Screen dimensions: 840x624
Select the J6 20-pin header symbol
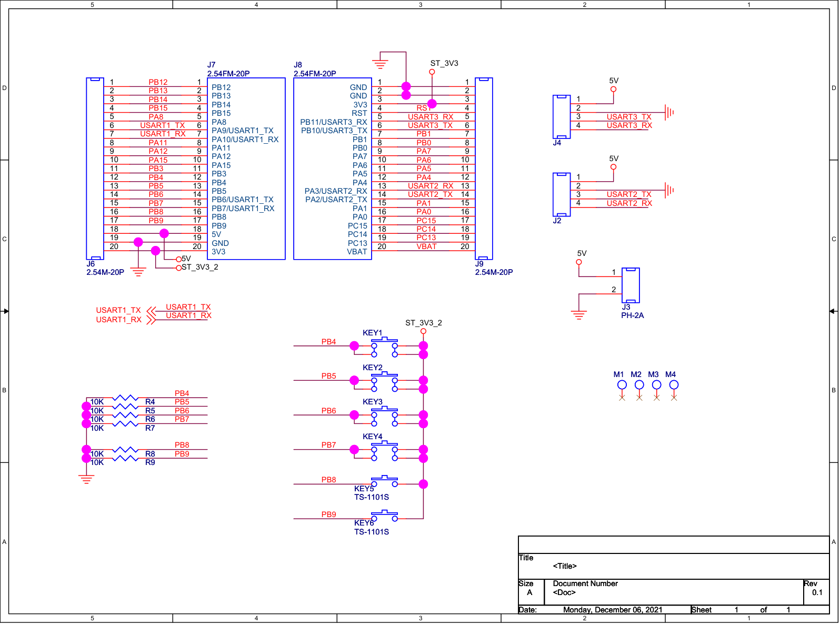[x=95, y=169]
